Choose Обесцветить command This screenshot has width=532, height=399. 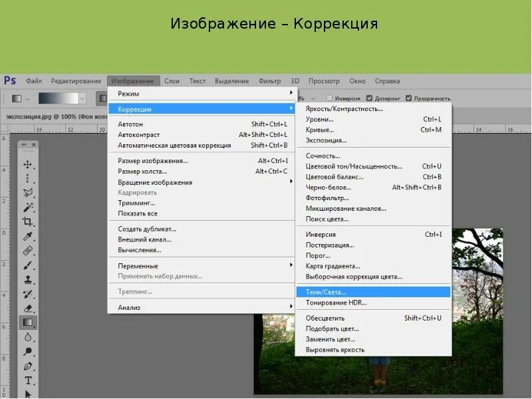(x=373, y=319)
